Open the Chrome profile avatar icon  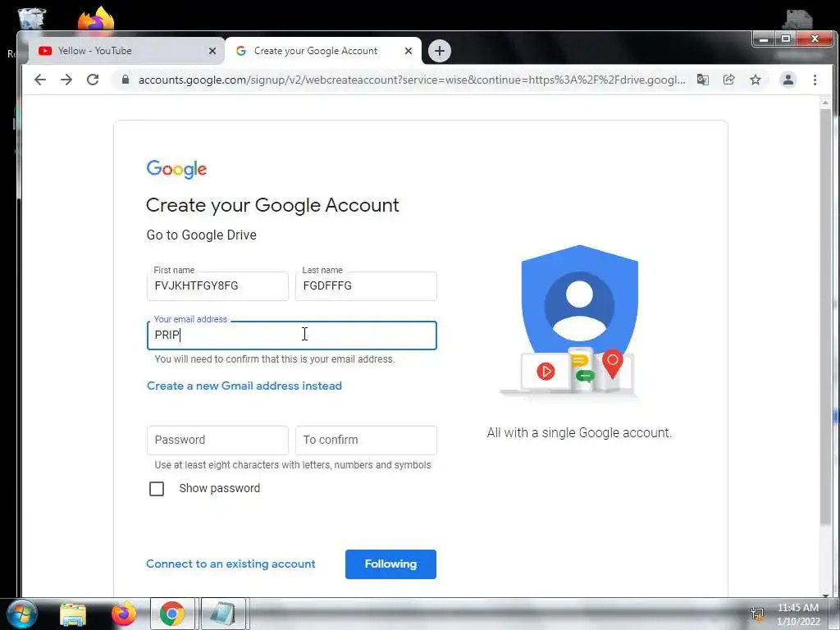coord(788,80)
